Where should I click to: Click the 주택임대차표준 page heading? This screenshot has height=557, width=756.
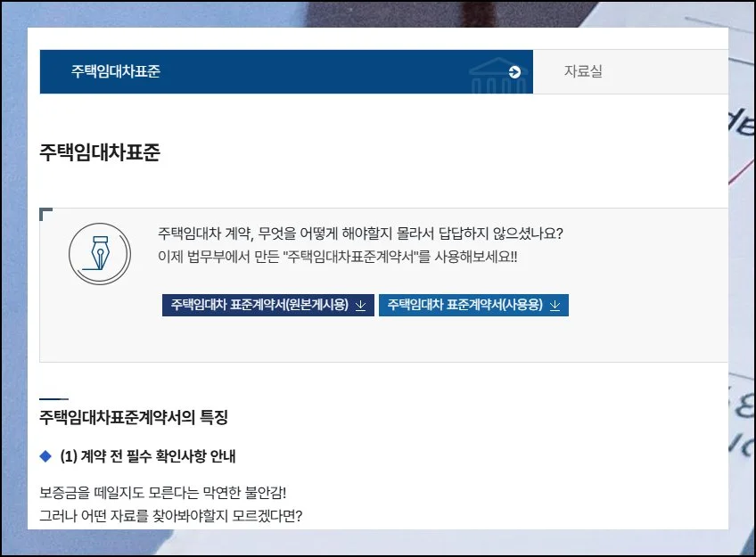(x=100, y=152)
